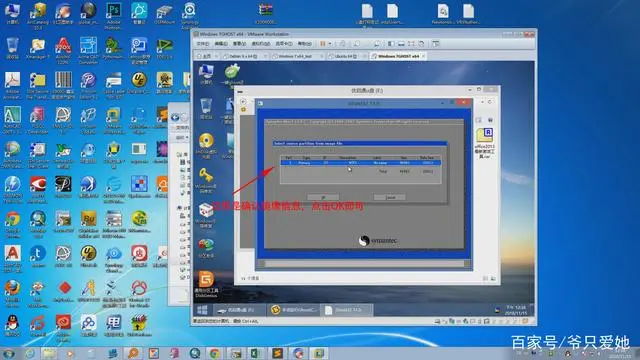This screenshot has height=360, width=640.
Task: Open VMware View menu
Action: tap(239, 44)
